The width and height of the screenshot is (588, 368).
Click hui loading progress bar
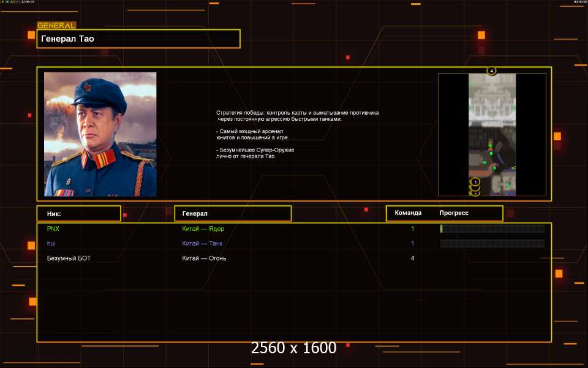pos(492,243)
